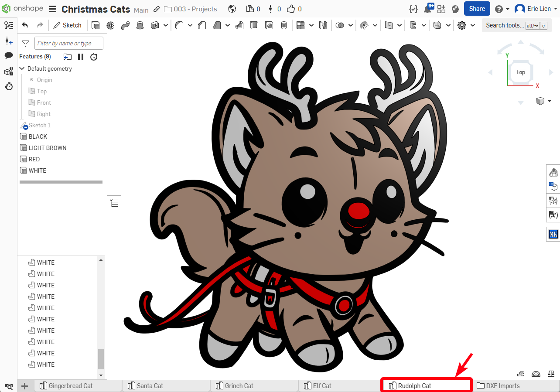
Task: Select the Fillet tool
Action: (179, 25)
